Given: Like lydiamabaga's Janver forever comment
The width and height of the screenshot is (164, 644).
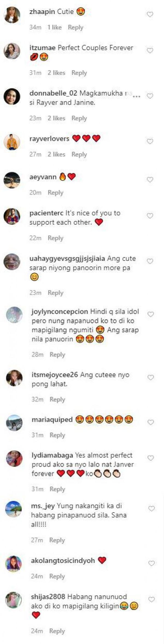Looking at the screenshot, I should (x=151, y=458).
